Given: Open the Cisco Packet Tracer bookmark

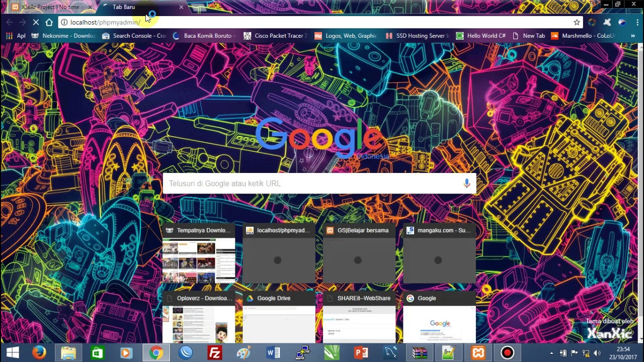Looking at the screenshot, I should [x=275, y=36].
